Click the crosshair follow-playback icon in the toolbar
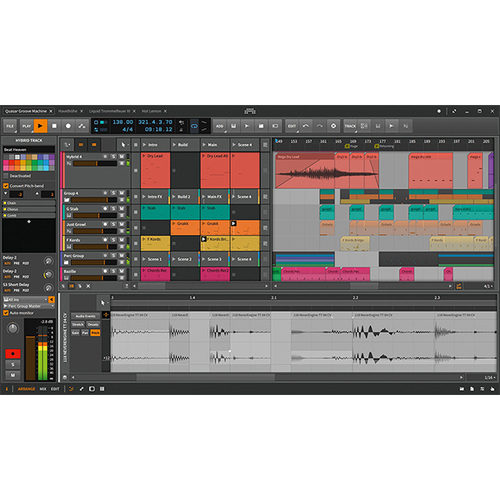Image resolution: width=500 pixels, height=500 pixels. point(333,126)
